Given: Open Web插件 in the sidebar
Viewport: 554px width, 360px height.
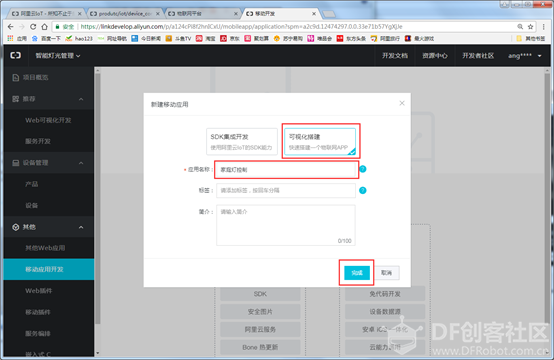Looking at the screenshot, I should [49, 291].
